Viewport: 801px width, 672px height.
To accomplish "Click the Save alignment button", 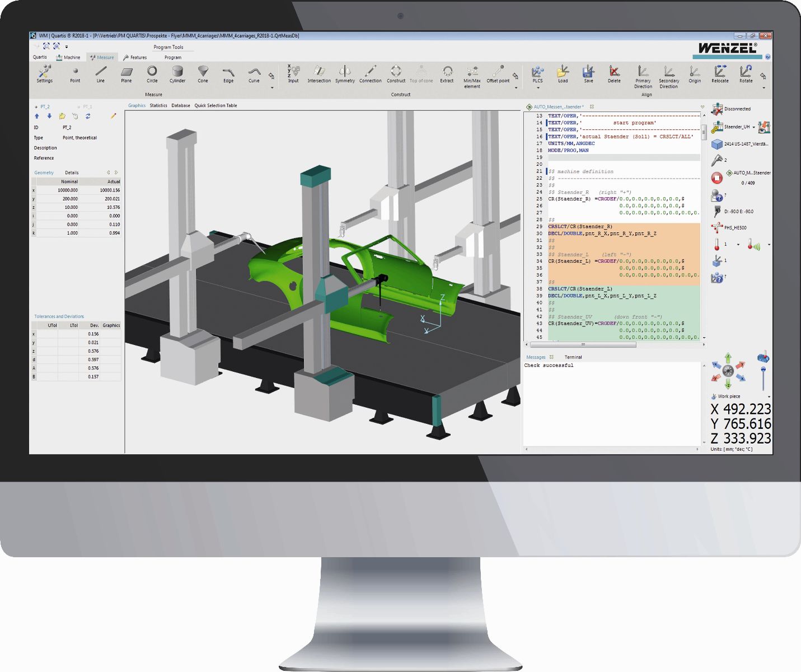I will tap(588, 74).
